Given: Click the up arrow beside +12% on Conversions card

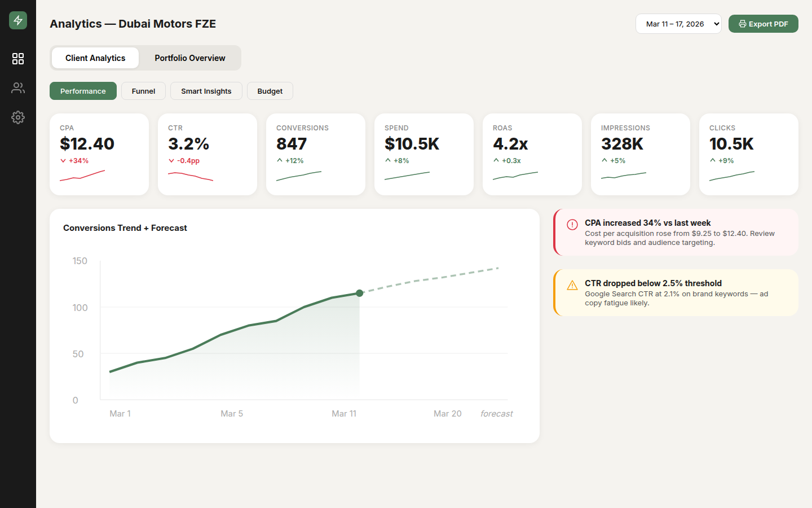Looking at the screenshot, I should (x=280, y=160).
